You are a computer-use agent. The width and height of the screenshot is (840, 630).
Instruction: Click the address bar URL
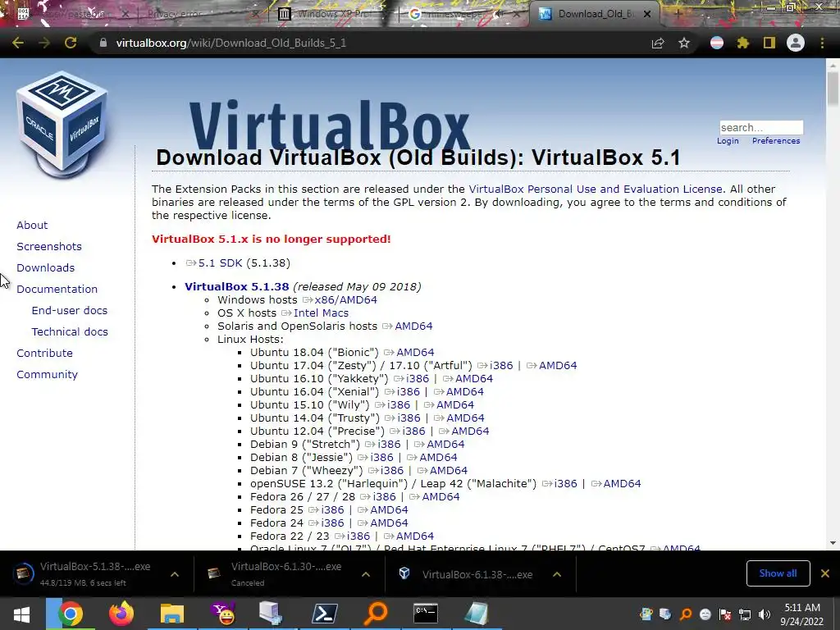(231, 43)
